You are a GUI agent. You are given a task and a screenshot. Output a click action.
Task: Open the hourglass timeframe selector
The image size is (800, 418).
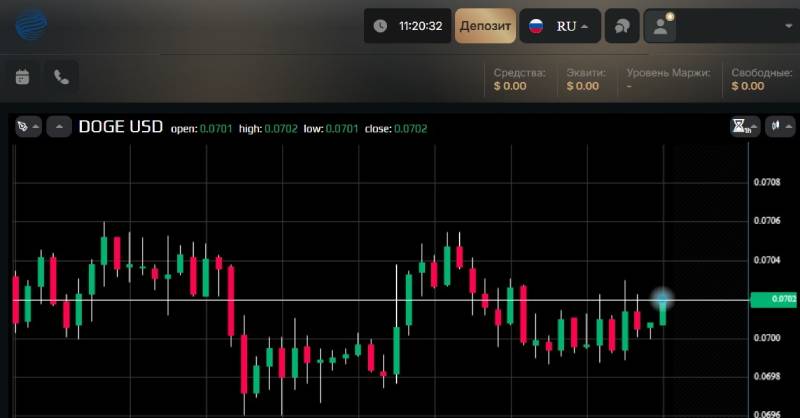[744, 126]
